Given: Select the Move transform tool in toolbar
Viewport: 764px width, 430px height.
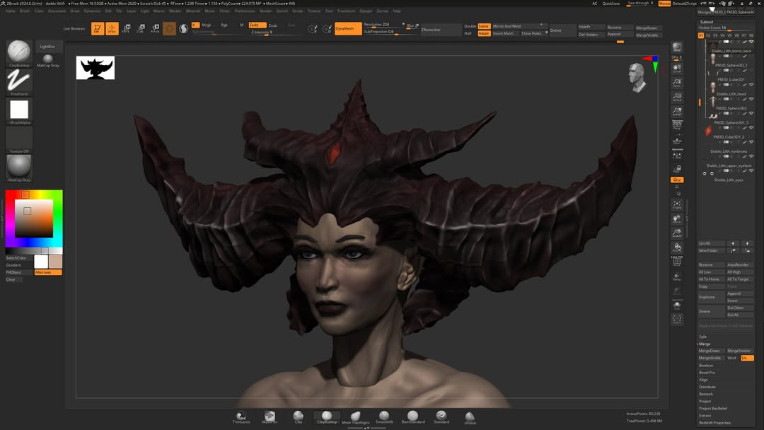Looking at the screenshot, I should coord(126,28).
